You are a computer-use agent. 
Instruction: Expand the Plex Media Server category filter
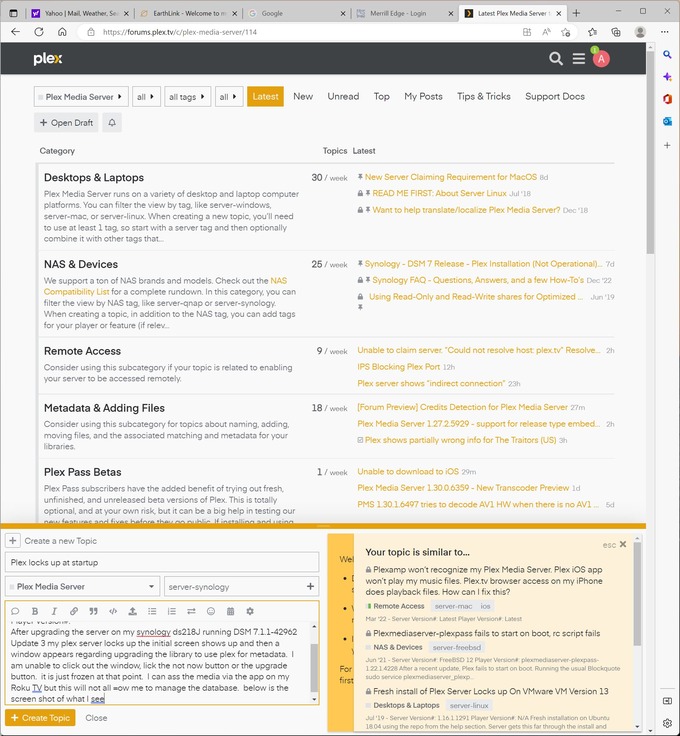[x=81, y=97]
